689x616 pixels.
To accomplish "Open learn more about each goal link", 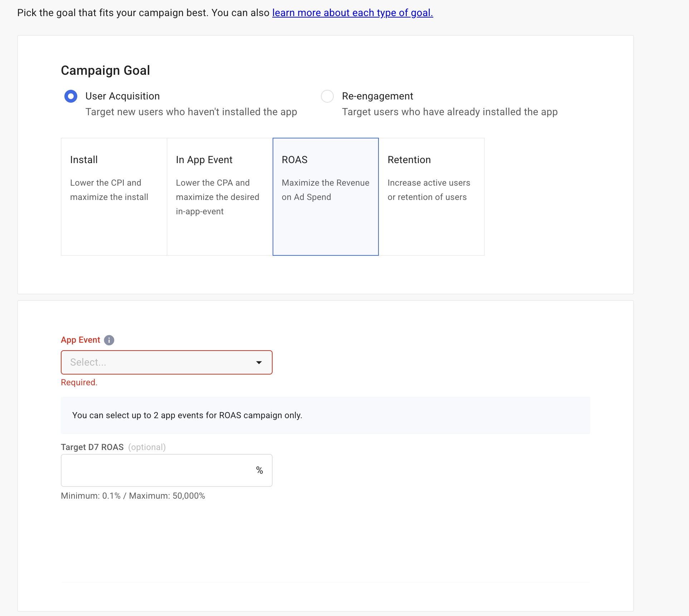I will (352, 13).
